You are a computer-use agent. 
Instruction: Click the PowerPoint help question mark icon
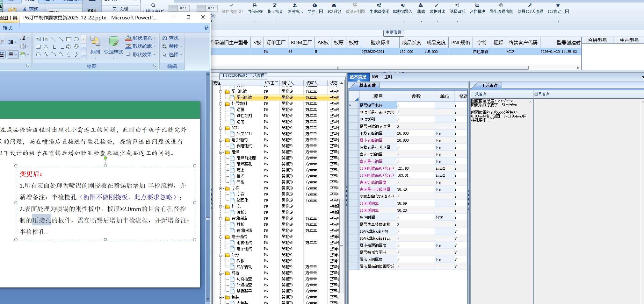[206, 28]
